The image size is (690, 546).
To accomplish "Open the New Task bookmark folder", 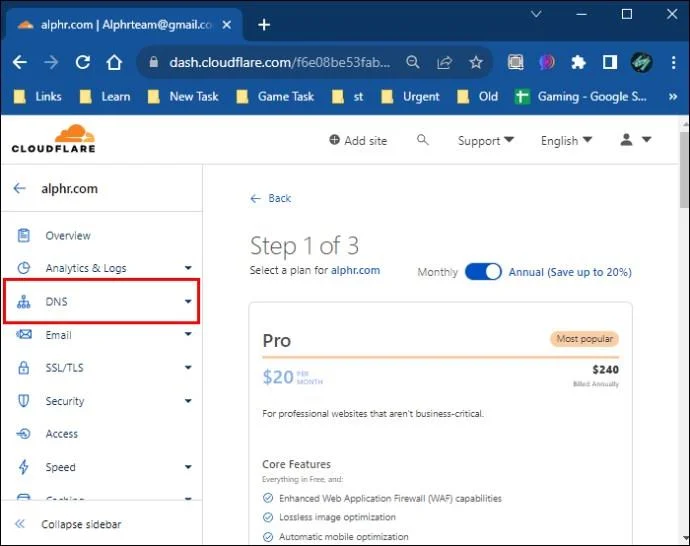I will point(183,96).
